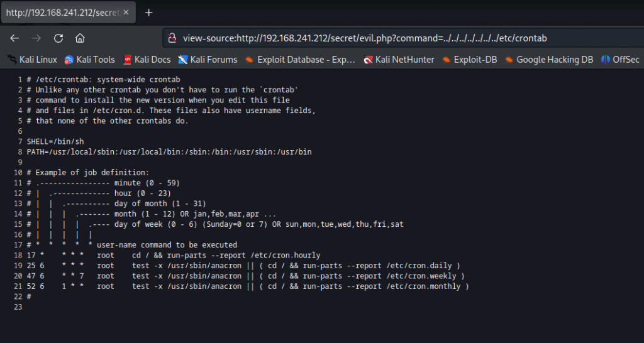Viewport: 644px width, 343px height.
Task: Open the Google Hacking DB bookmark
Action: pos(548,60)
